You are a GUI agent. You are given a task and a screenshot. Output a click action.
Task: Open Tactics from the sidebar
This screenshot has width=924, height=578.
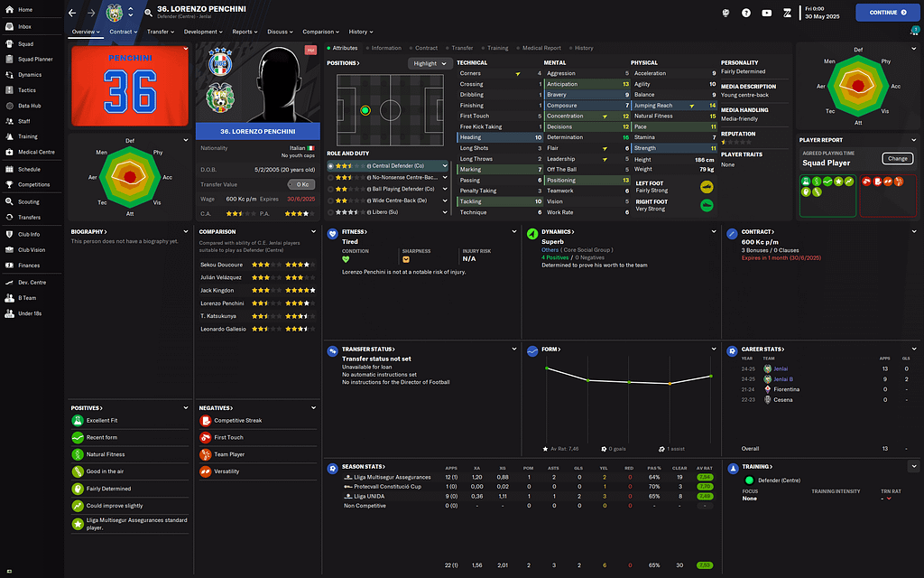tap(27, 90)
